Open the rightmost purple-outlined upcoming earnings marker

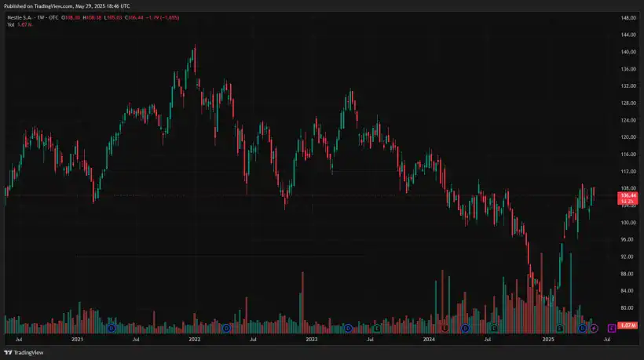pos(612,327)
